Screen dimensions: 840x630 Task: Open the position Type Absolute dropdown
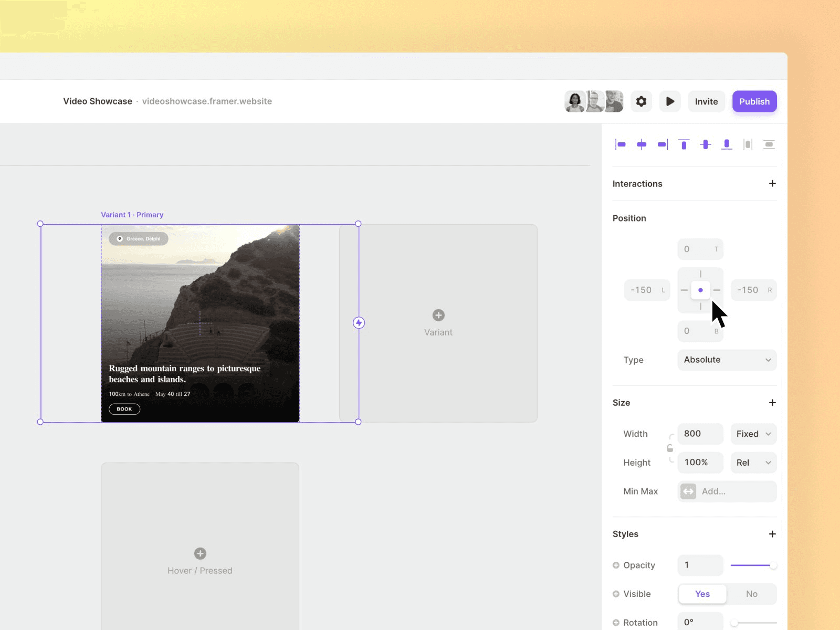(727, 360)
